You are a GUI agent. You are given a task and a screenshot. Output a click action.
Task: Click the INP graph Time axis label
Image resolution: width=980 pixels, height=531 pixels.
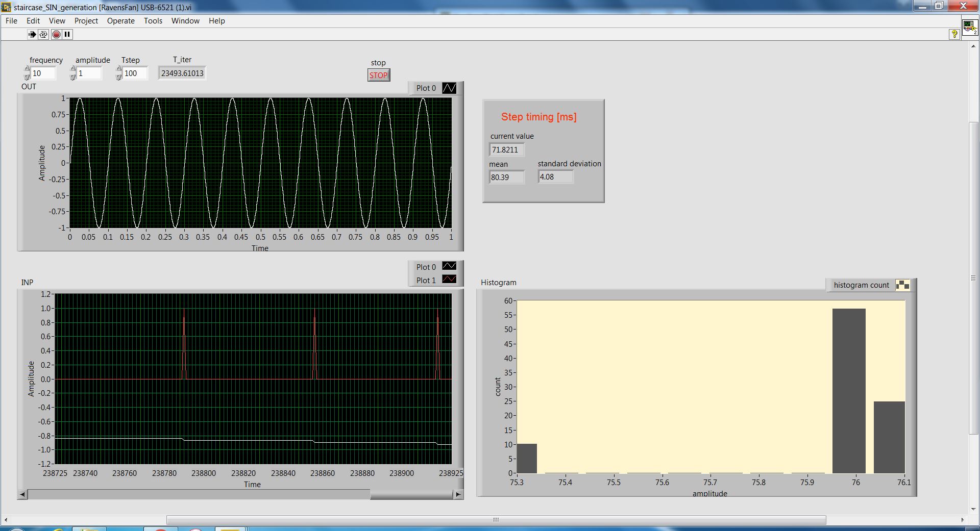tap(252, 485)
